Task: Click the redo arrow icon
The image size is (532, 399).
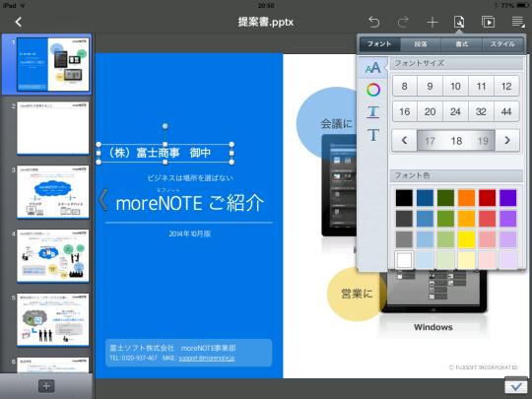Action: tap(403, 23)
